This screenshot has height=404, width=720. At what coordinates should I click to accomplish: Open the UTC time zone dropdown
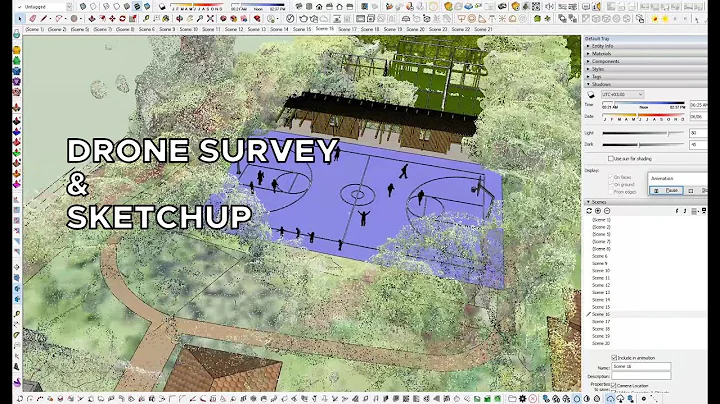[623, 94]
